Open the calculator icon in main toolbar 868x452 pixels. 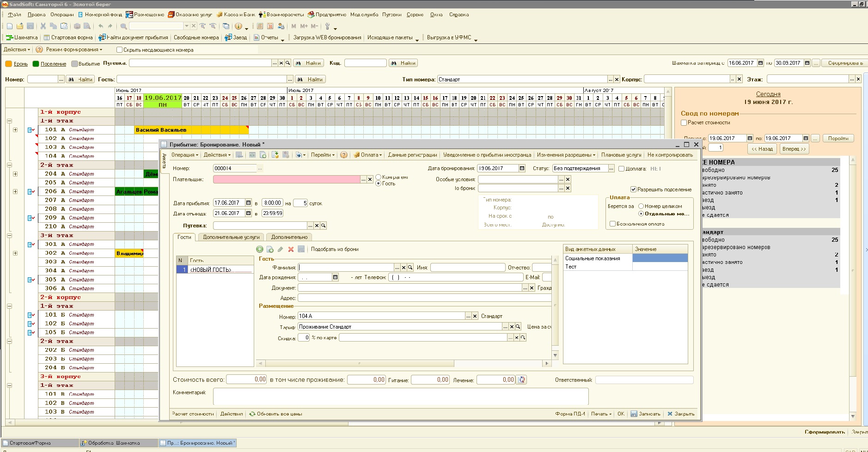tap(260, 26)
